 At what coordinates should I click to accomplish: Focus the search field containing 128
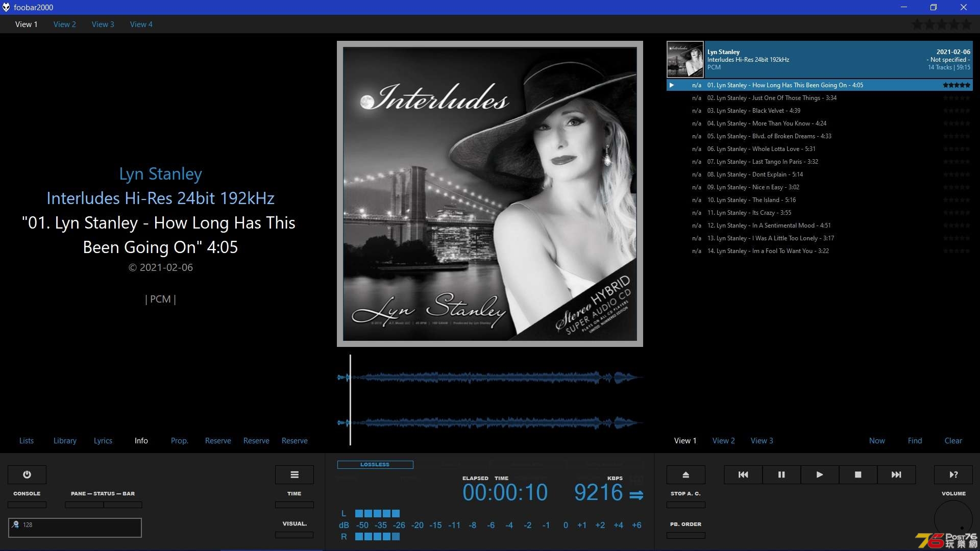[x=75, y=528]
